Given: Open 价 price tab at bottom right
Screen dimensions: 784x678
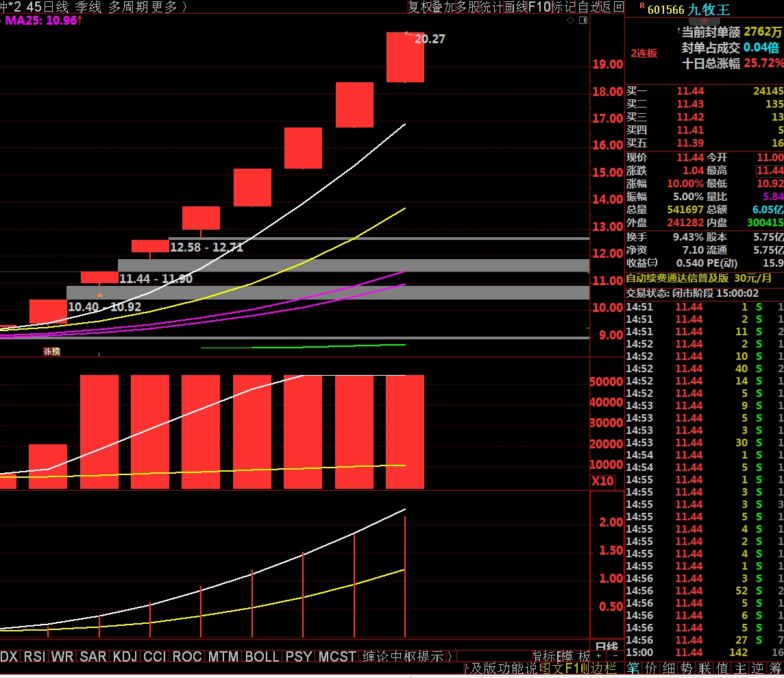Looking at the screenshot, I should tap(651, 668).
